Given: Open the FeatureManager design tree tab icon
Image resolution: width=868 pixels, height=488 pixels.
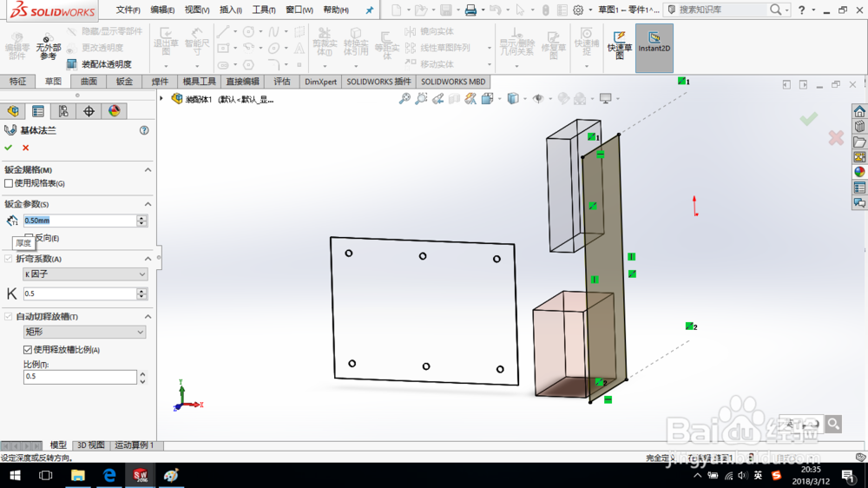Looking at the screenshot, I should (x=13, y=111).
